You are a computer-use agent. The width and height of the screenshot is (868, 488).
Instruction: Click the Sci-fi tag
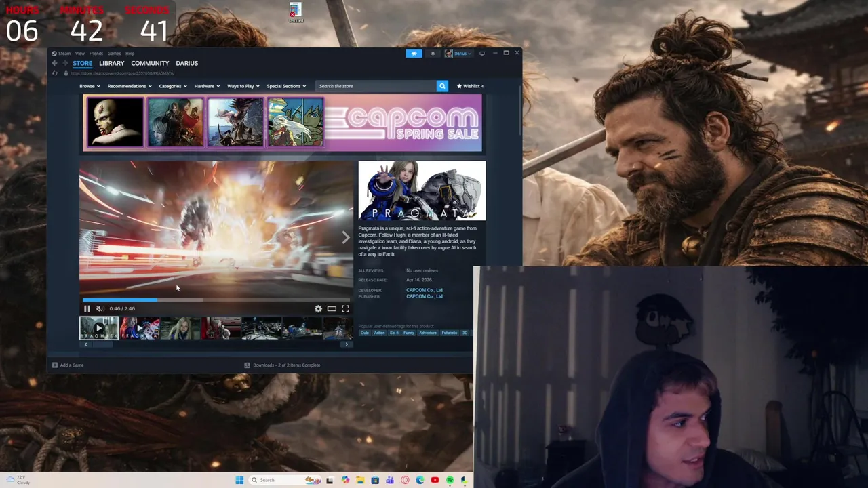[x=394, y=333]
